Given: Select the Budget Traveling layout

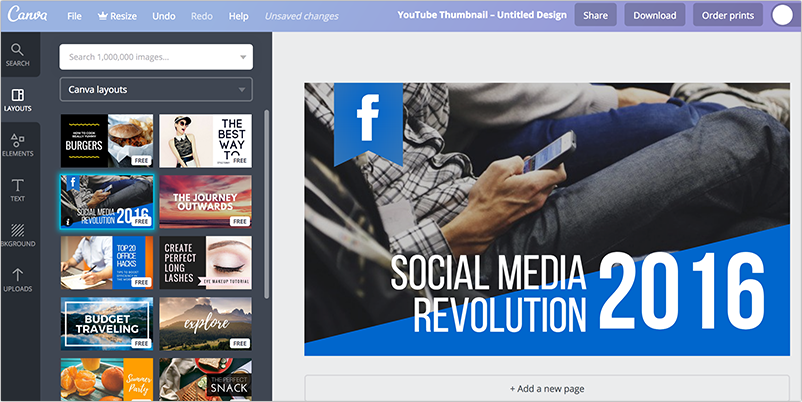Looking at the screenshot, I should click(107, 324).
